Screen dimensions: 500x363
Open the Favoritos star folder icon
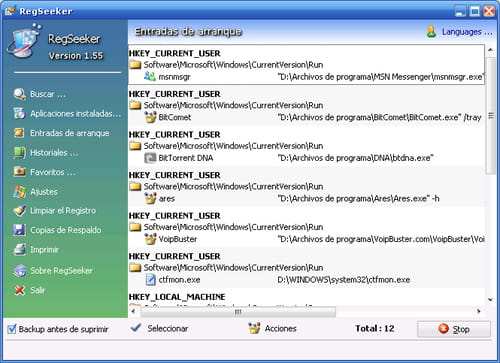click(x=19, y=172)
